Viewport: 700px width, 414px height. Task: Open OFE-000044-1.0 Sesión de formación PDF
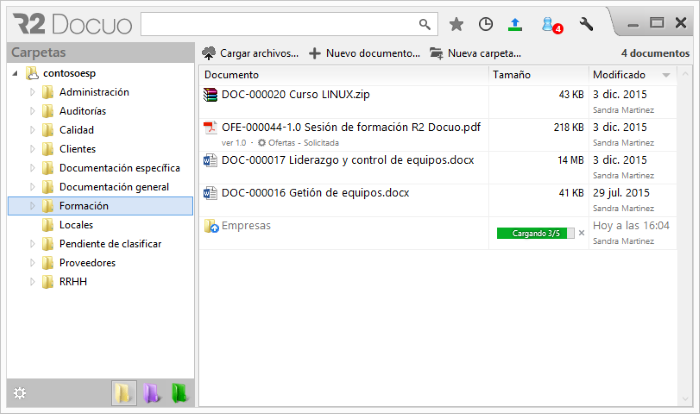351,127
